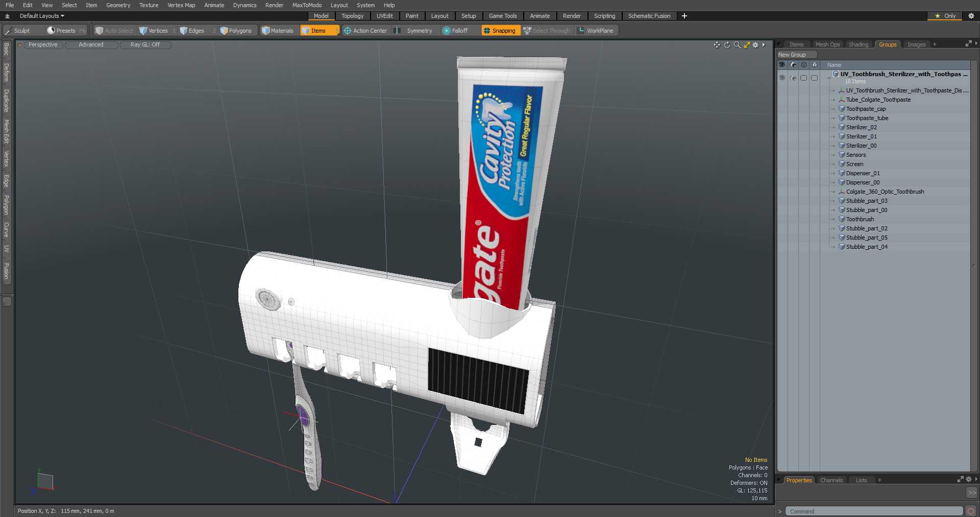Toggle Auto Select mode
The image size is (980, 517).
114,31
